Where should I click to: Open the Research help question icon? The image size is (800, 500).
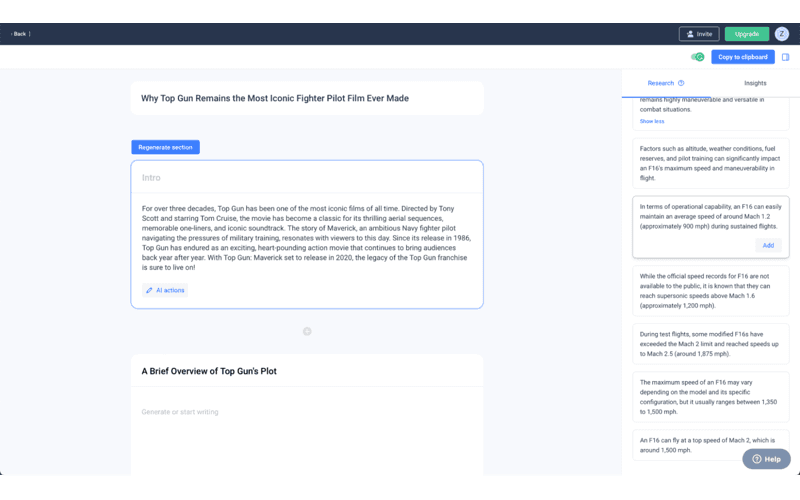[681, 83]
